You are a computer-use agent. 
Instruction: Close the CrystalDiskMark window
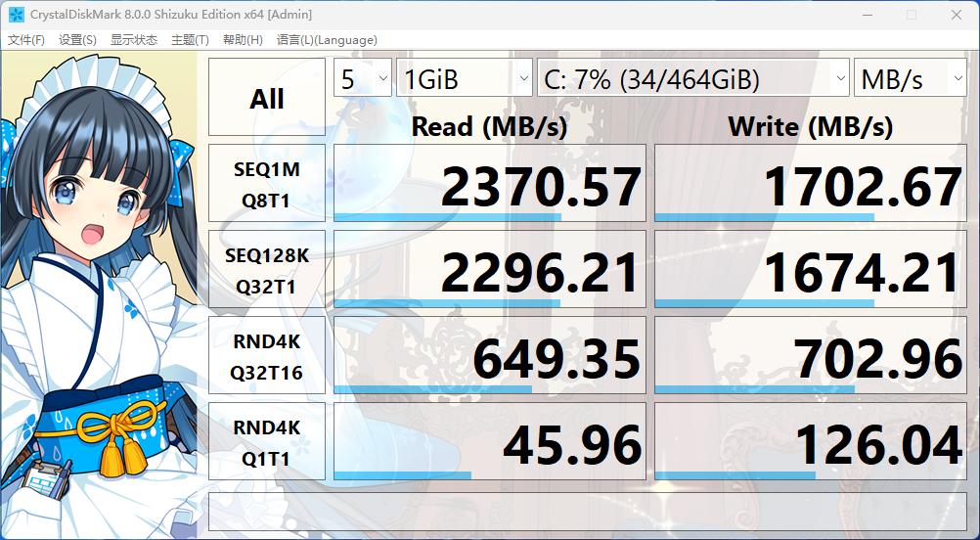[957, 15]
